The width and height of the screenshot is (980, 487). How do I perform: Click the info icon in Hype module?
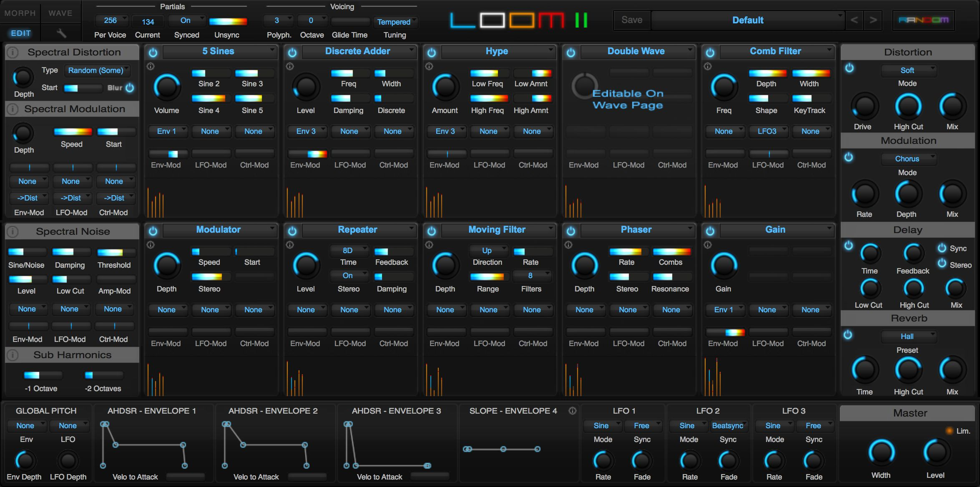pyautogui.click(x=429, y=66)
